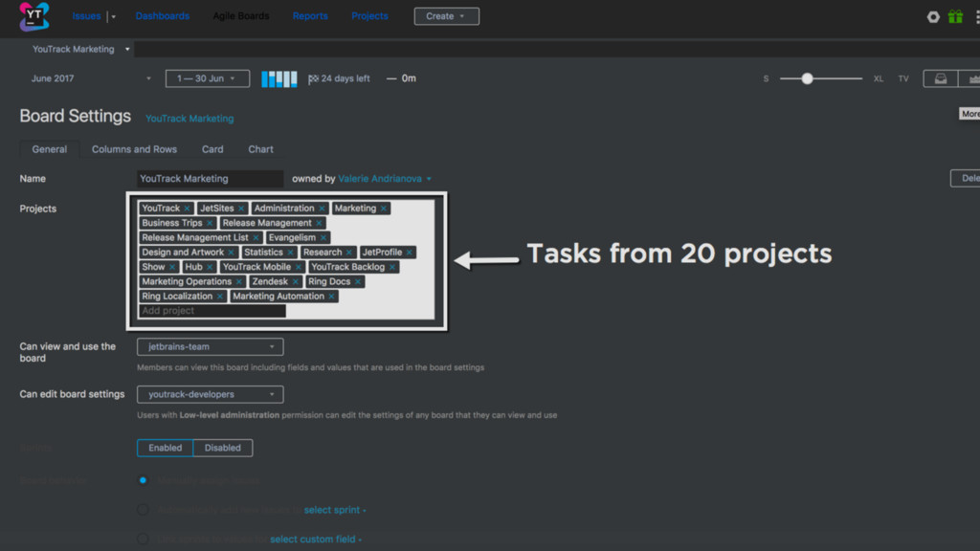Click the TV mode label

903,78
